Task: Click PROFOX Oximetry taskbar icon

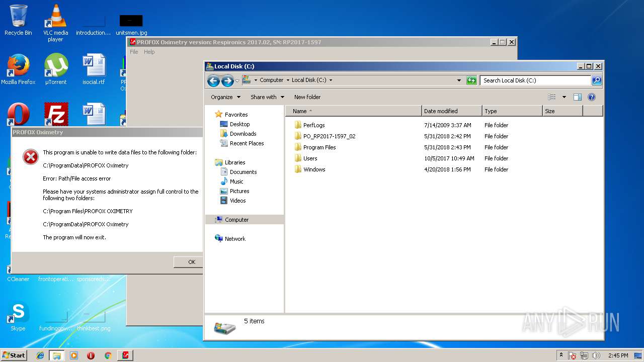Action: (125, 355)
